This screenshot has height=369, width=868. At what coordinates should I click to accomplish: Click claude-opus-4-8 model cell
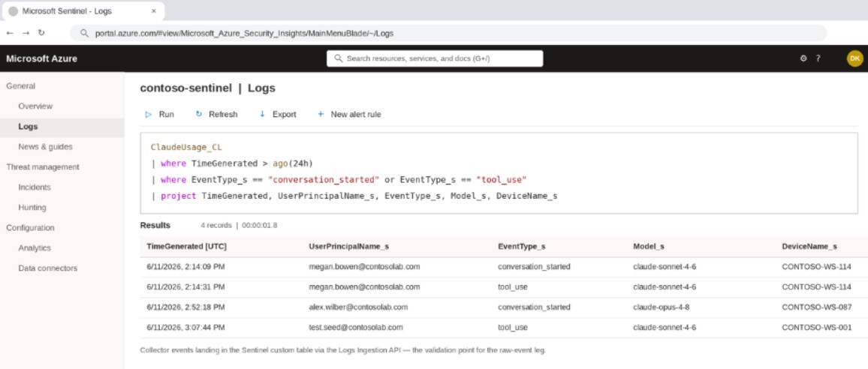[662, 307]
